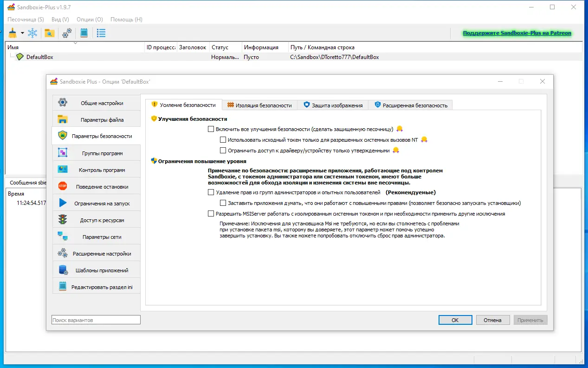The height and width of the screenshot is (368, 588).
Task: Switch to 'Изоляция безопасности' tab
Action: 260,105
